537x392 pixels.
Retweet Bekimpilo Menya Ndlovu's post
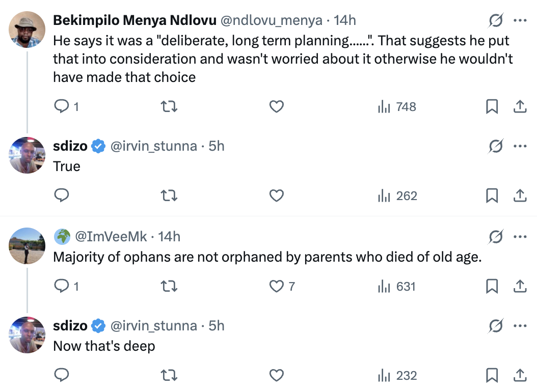point(169,107)
